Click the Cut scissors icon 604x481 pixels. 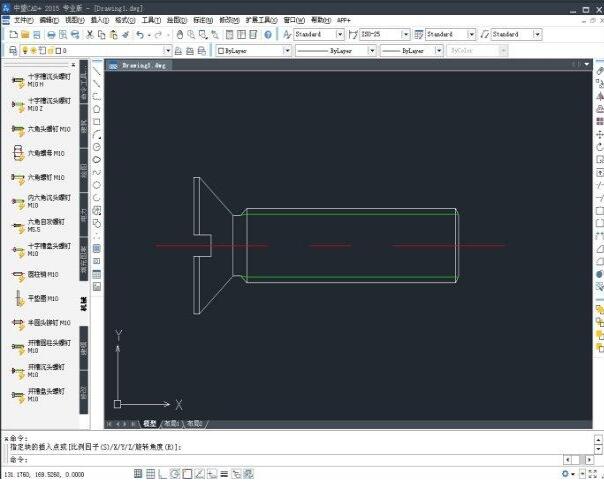(x=90, y=35)
